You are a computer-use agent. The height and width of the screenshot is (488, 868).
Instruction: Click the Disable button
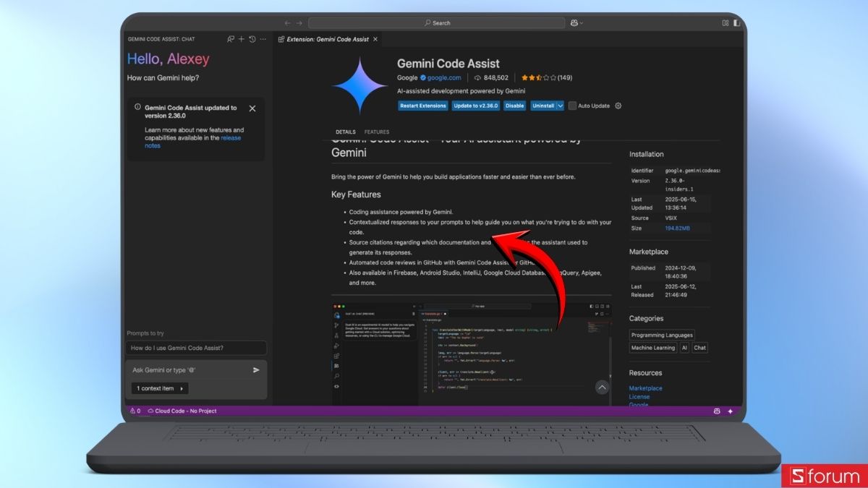tap(515, 106)
